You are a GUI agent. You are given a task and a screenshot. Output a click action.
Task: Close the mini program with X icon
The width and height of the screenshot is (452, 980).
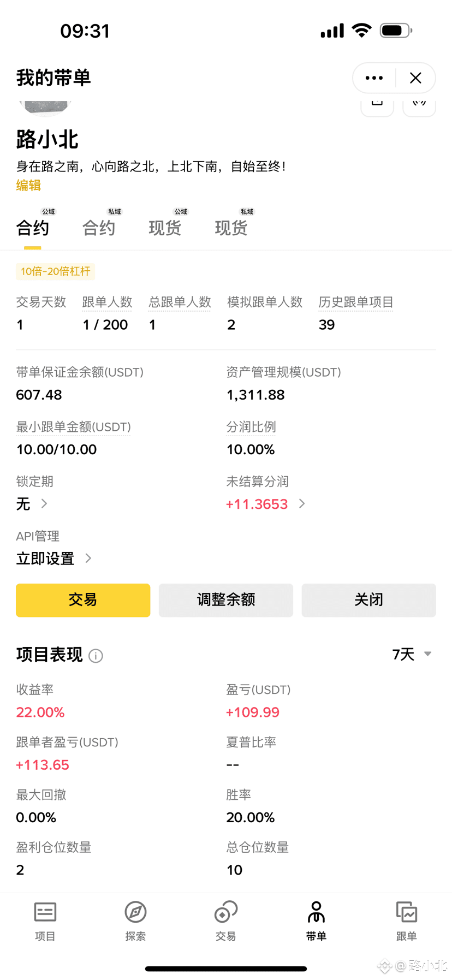point(415,78)
